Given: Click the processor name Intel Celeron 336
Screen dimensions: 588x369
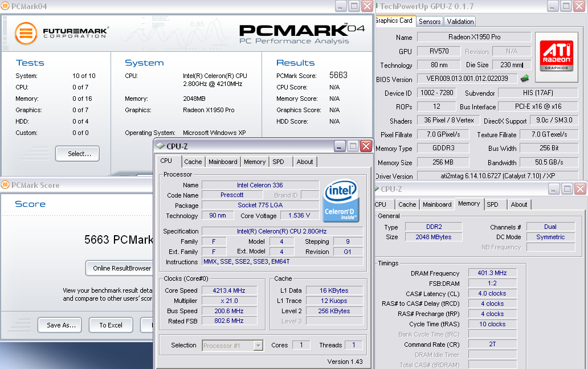Looking at the screenshot, I should click(x=260, y=185).
